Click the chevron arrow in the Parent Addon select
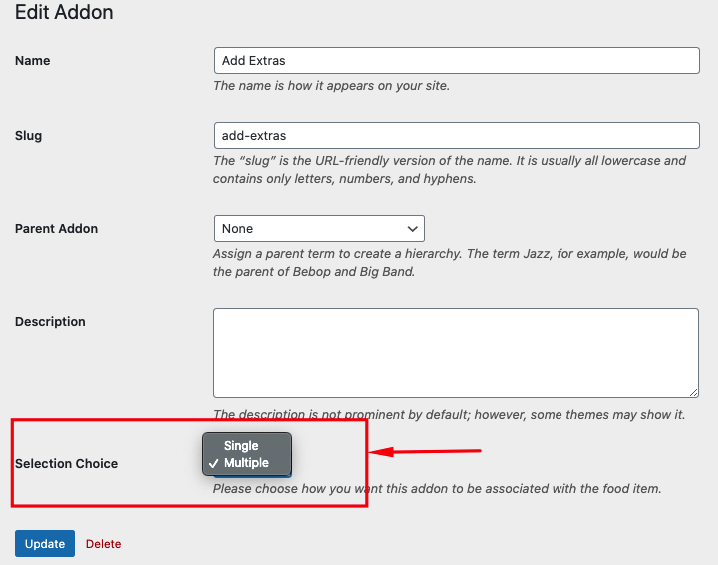The image size is (718, 565). (x=413, y=228)
